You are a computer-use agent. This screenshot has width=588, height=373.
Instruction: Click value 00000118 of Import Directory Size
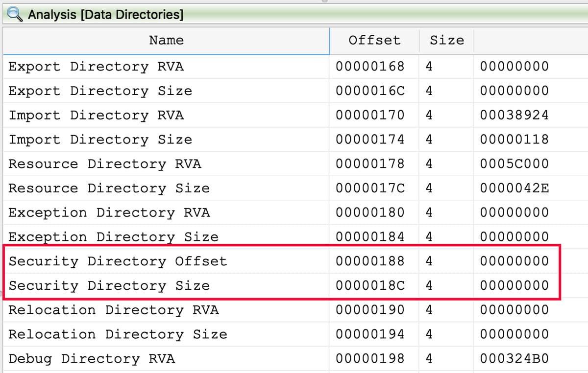[514, 140]
